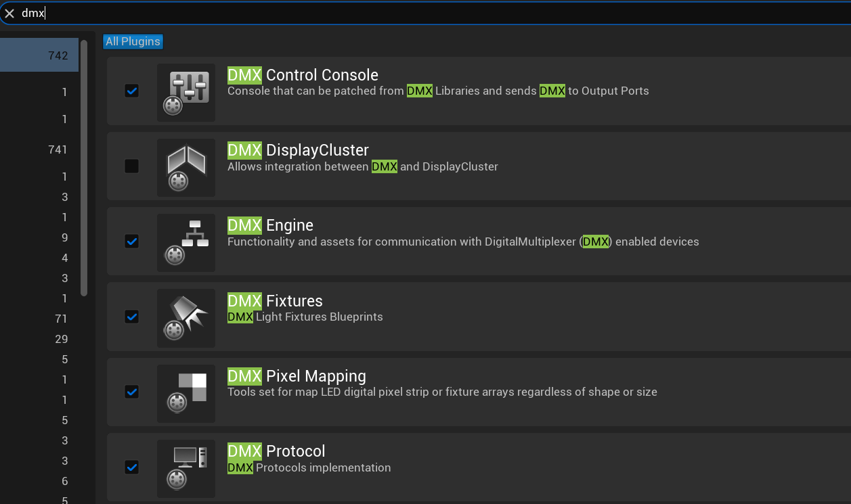Click 'Allows integration between DMX and DisplayCluster' text
851x504 pixels.
pyautogui.click(x=363, y=166)
